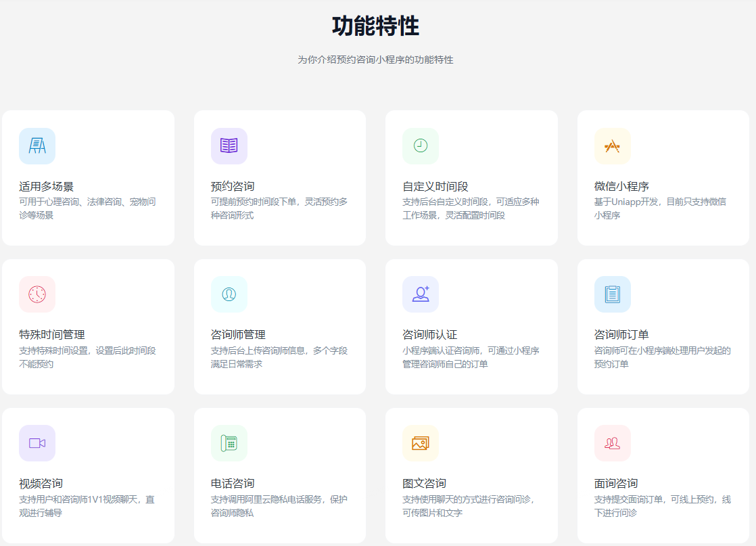756x546 pixels.
Task: Click the pink people icon for 面询咨询
Action: coord(612,443)
